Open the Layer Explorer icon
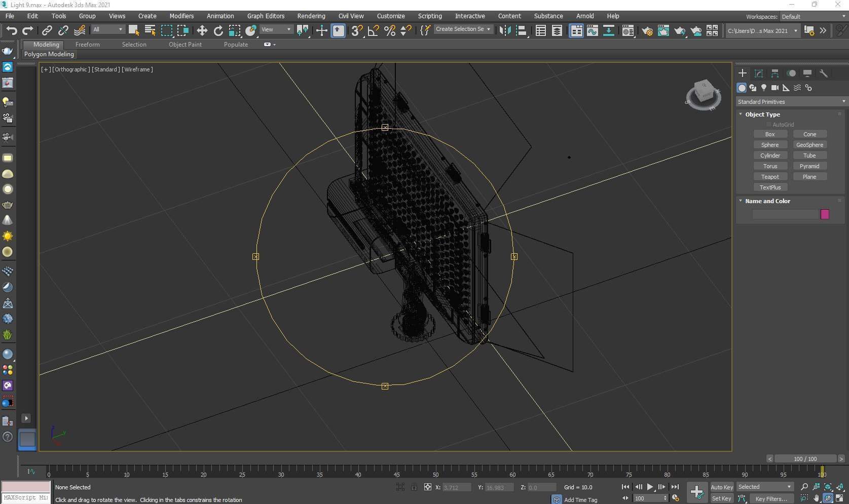The width and height of the screenshot is (849, 504). [557, 30]
